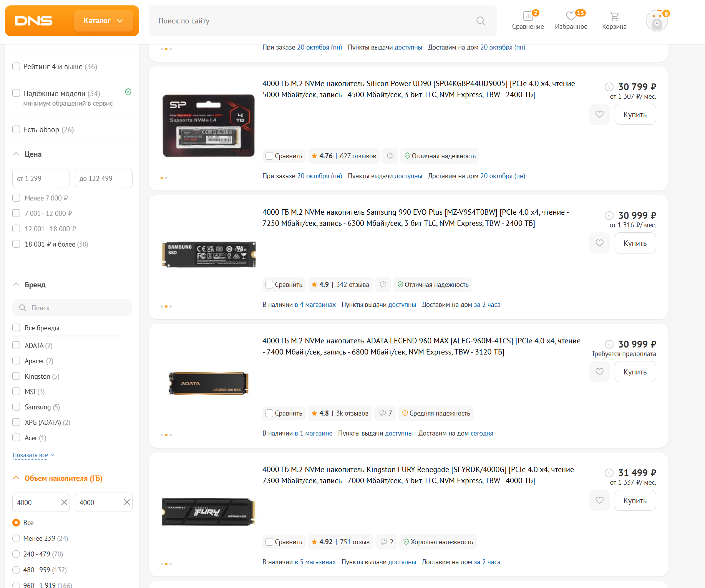Click the green shield icon beside Надёжные модели
This screenshot has height=588, width=705.
128,92
